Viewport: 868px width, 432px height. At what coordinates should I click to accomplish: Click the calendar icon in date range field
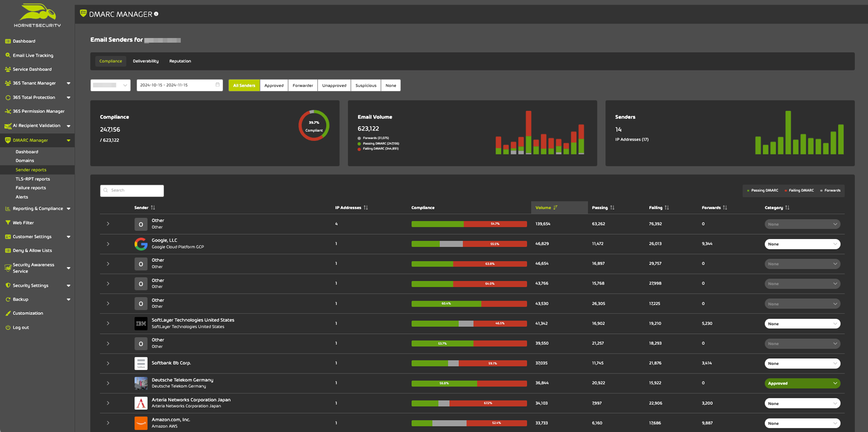[x=218, y=85]
